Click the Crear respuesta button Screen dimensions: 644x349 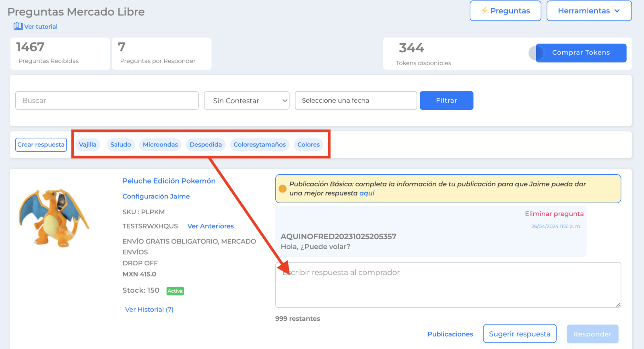tap(41, 145)
